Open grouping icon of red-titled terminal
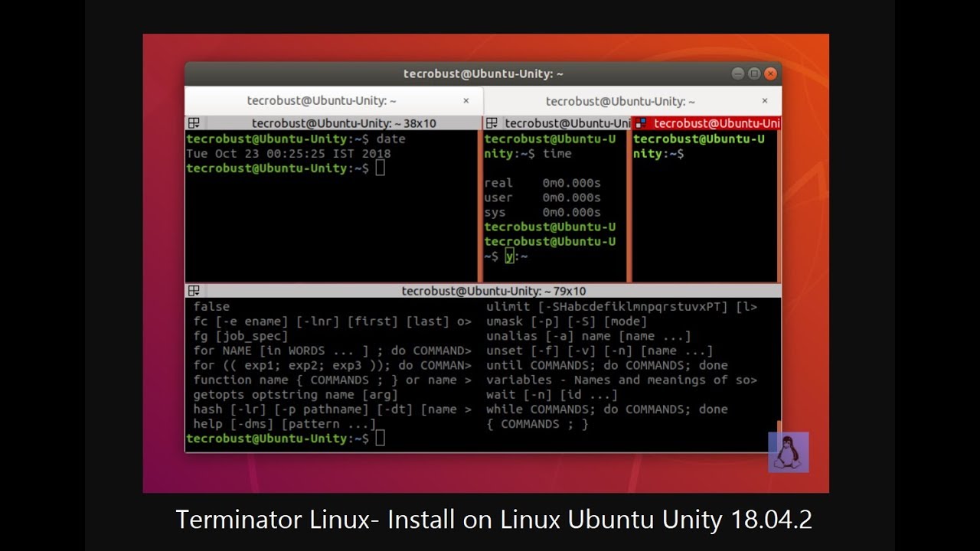This screenshot has width=980, height=551. tap(641, 123)
